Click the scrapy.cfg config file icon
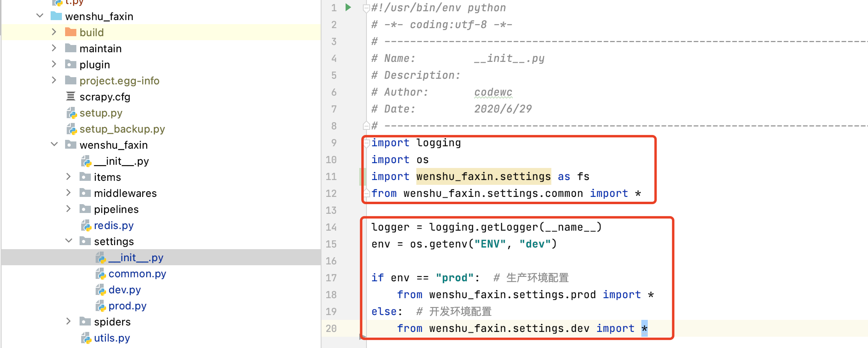Viewport: 868px width, 348px height. click(71, 96)
